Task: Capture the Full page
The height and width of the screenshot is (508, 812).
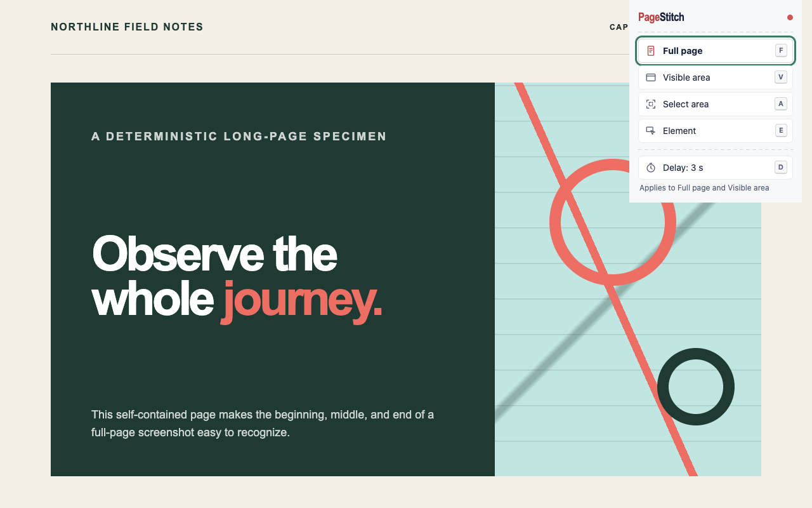Action: click(x=716, y=51)
